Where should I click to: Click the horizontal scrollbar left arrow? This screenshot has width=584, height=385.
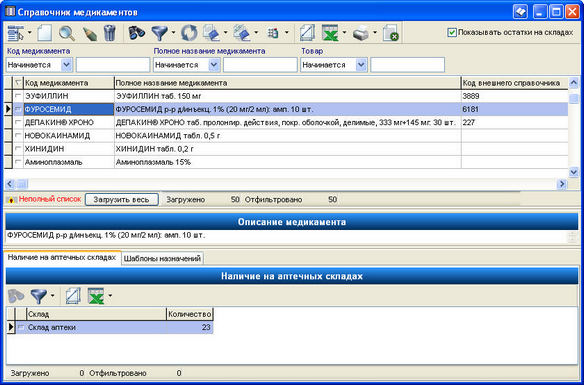10,184
